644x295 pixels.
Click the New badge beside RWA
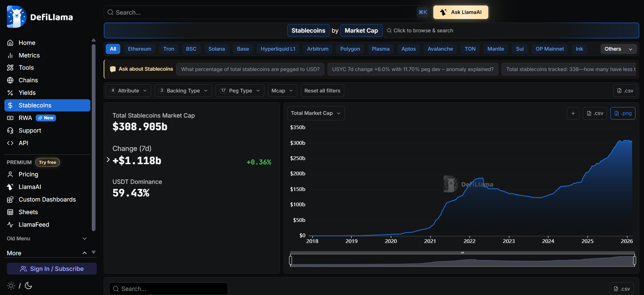coord(46,118)
